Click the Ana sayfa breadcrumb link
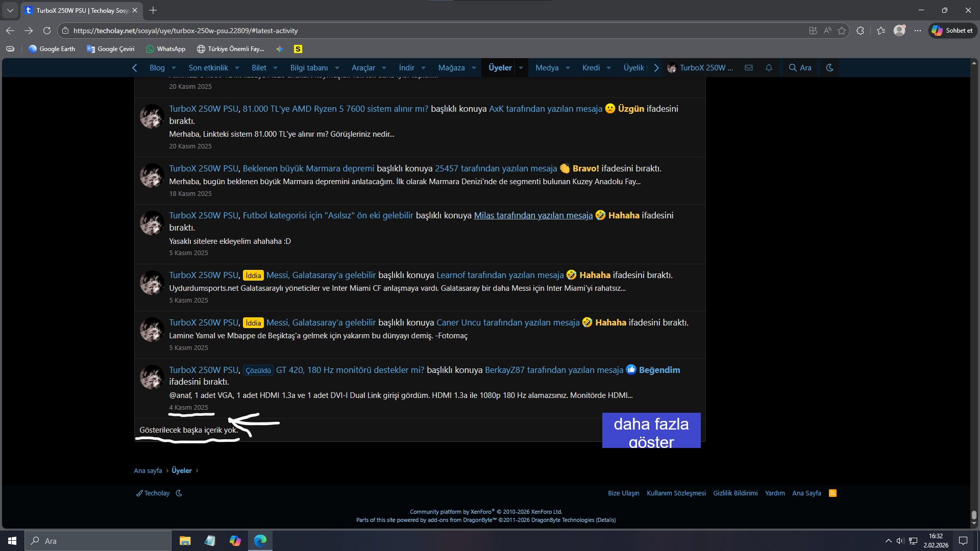The image size is (980, 551). tap(148, 470)
